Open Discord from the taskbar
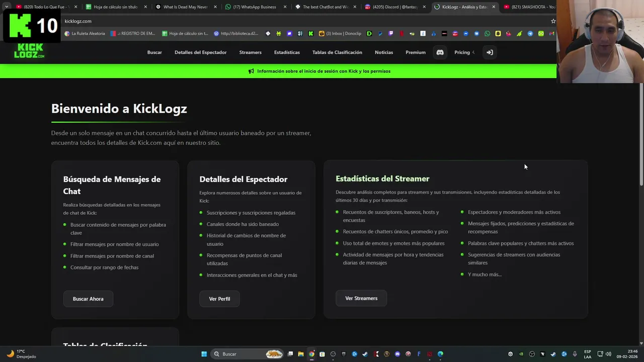 (397, 354)
